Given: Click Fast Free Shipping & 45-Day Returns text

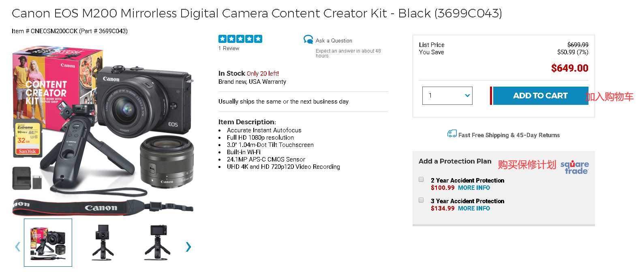Looking at the screenshot, I should click(509, 135).
